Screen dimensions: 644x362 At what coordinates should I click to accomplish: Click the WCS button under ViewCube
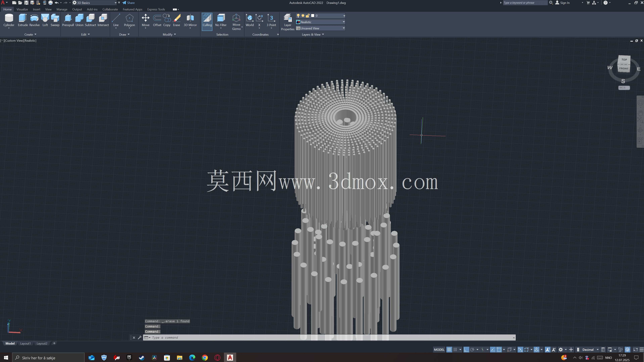[624, 88]
